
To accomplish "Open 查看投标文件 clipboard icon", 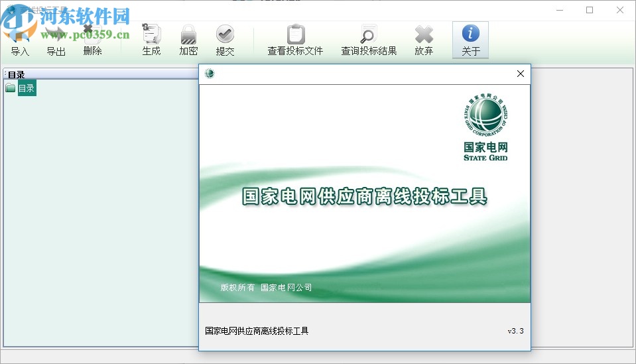I will tap(296, 34).
